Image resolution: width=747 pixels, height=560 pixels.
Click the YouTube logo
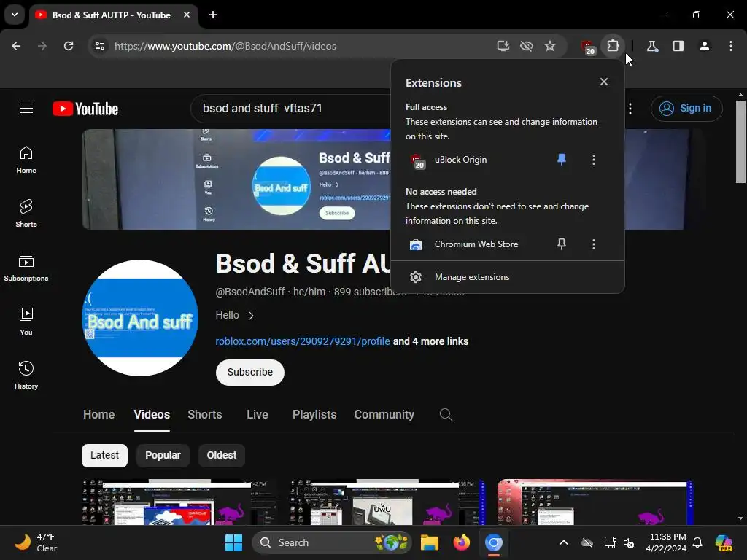click(x=85, y=109)
